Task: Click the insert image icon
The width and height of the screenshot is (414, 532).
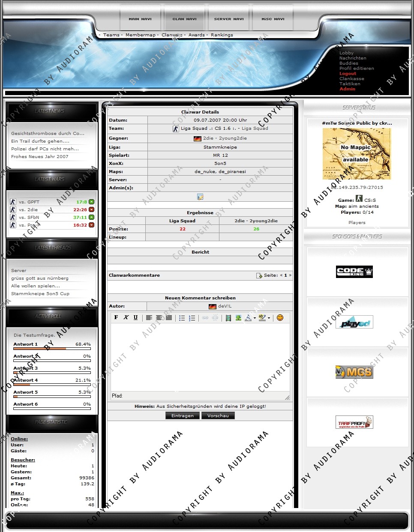Action: 238,318
